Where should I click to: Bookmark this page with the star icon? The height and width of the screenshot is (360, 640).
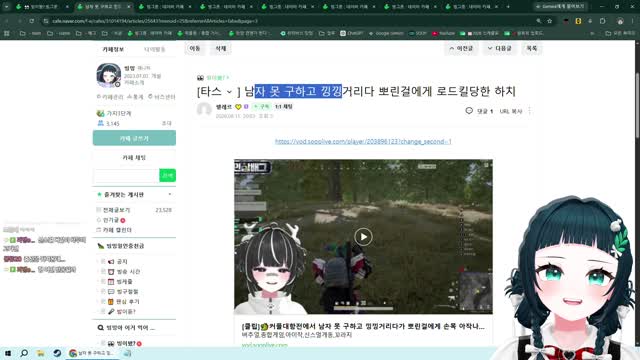(549, 21)
